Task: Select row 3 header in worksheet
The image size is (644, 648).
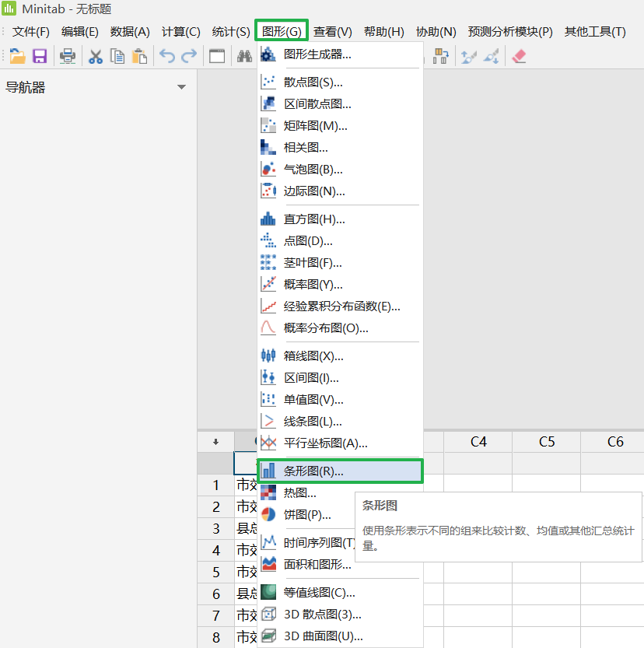Action: click(x=215, y=528)
